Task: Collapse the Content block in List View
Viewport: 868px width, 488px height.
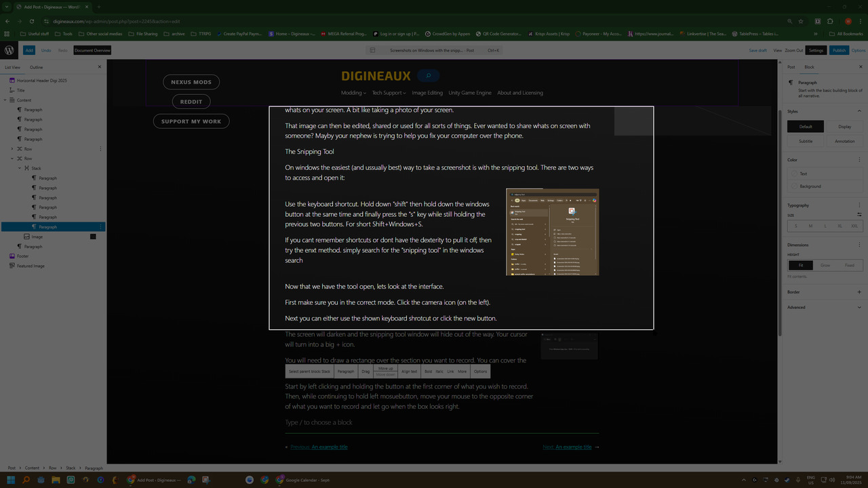Action: coord(5,100)
